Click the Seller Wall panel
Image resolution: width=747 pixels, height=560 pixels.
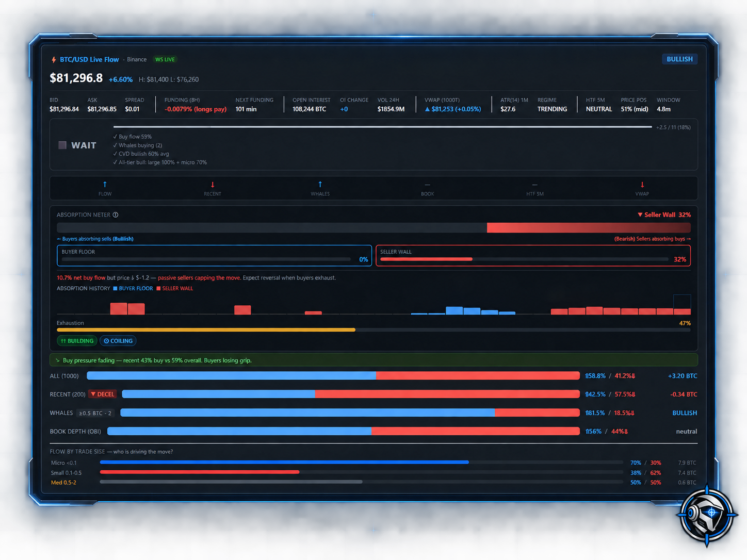pyautogui.click(x=533, y=256)
